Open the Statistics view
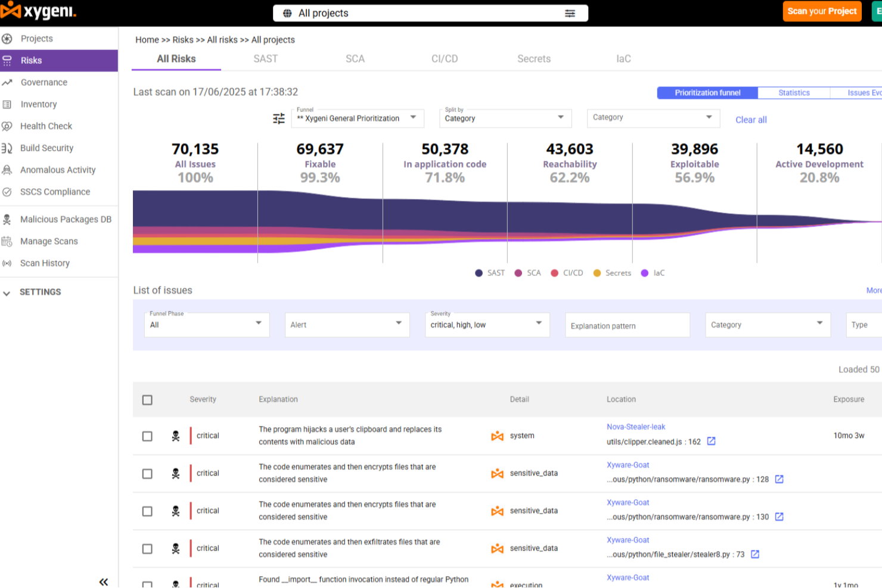 [794, 92]
